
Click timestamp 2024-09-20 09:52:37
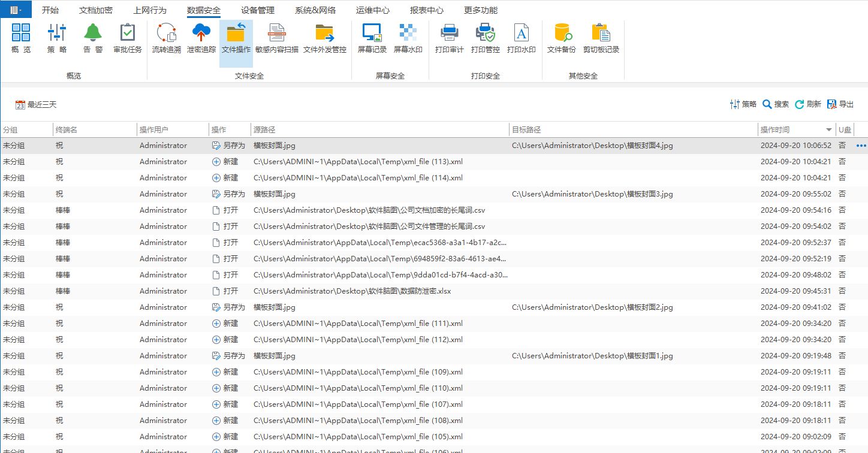point(796,243)
